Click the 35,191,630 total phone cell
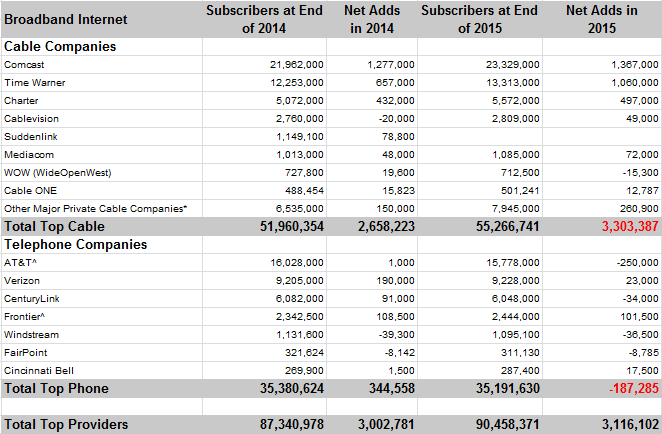 pyautogui.click(x=508, y=389)
